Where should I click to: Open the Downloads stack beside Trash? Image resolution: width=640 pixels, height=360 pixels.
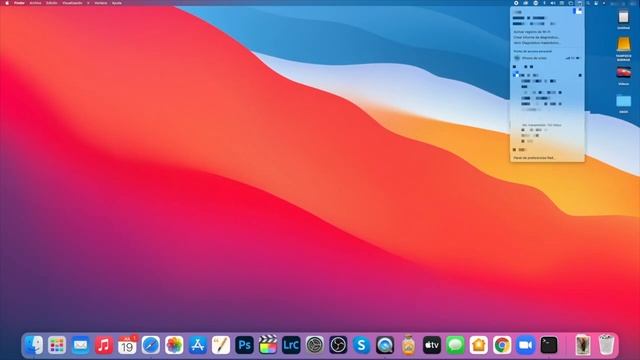point(583,345)
